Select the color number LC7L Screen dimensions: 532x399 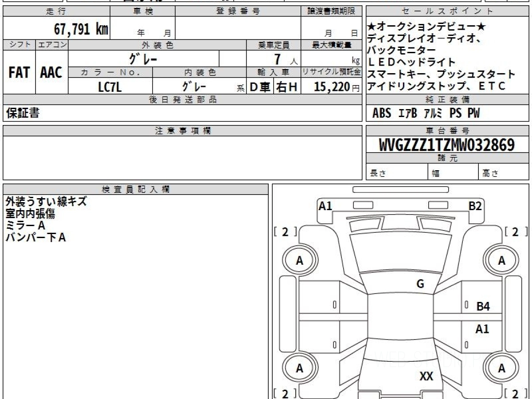point(110,87)
